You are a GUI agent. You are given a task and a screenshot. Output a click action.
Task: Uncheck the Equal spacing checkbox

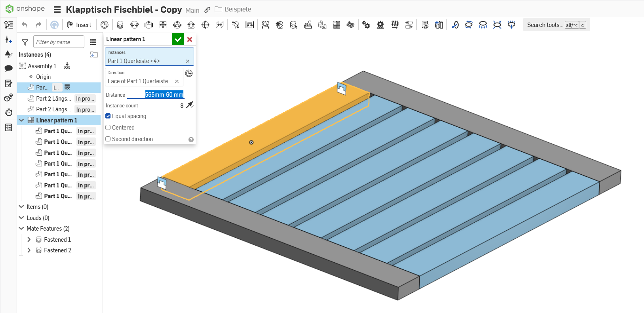click(x=108, y=116)
